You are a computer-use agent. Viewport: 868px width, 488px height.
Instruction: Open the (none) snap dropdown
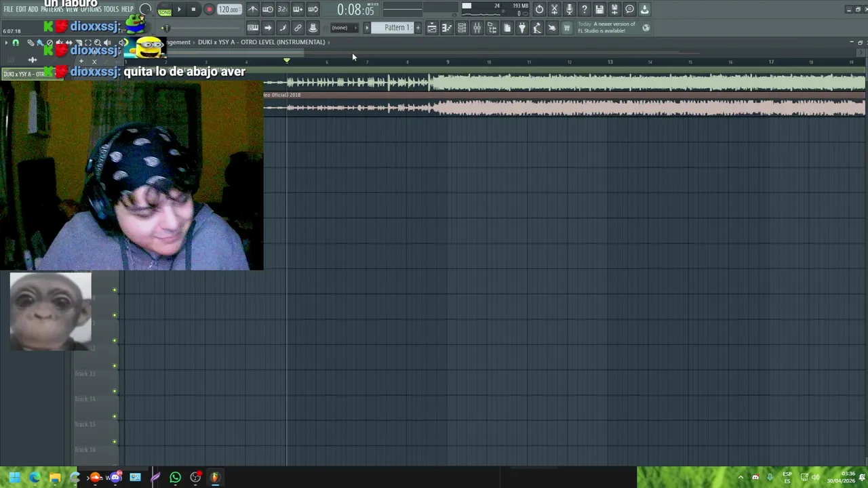coord(344,28)
